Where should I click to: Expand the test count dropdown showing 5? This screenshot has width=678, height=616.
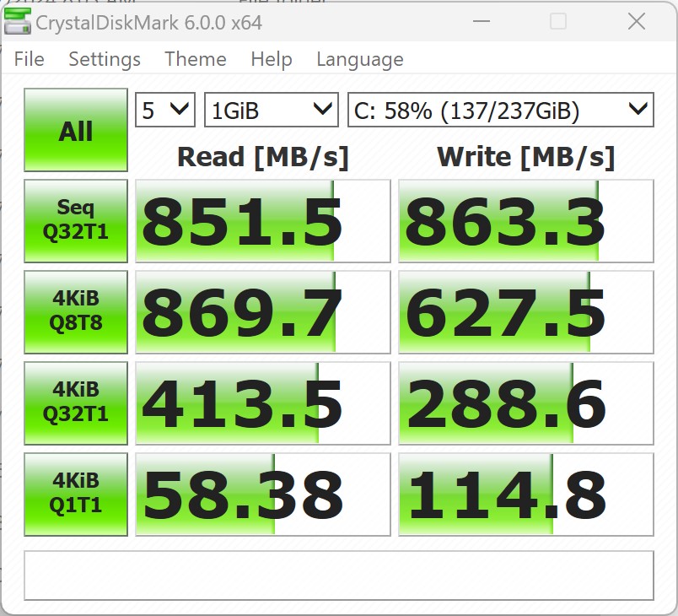click(x=166, y=110)
